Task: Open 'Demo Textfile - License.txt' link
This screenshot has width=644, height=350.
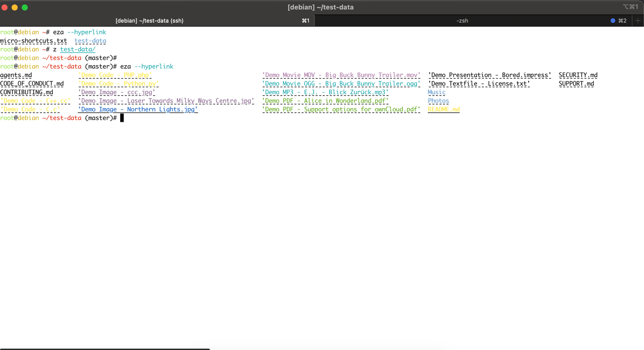Action: coord(479,84)
